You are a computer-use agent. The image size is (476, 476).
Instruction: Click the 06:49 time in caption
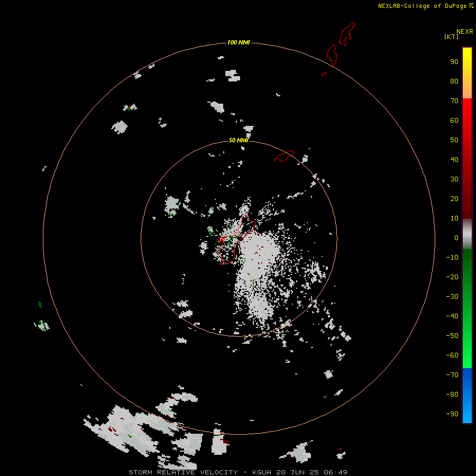coord(335,472)
